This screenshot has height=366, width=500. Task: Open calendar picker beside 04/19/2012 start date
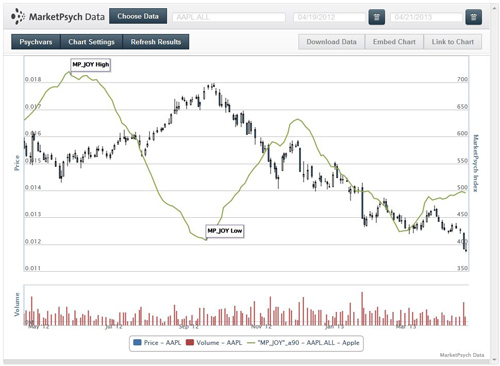pos(377,17)
